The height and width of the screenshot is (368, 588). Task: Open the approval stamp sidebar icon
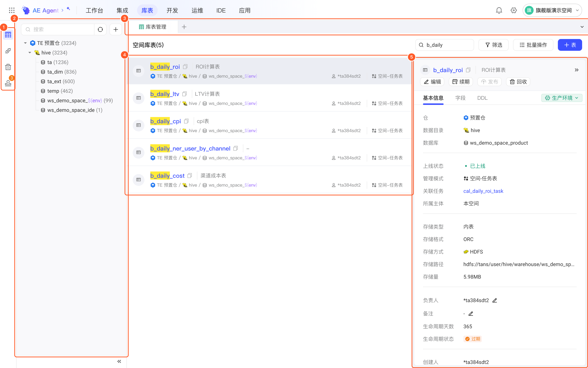[8, 83]
